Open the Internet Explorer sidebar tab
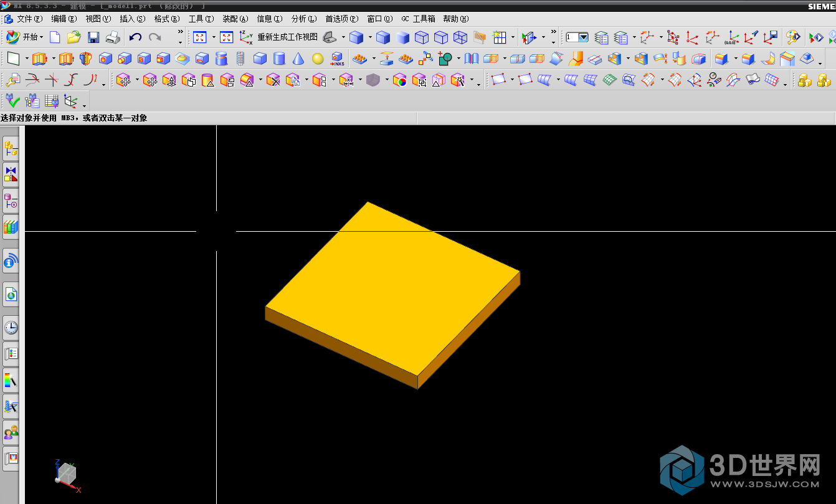This screenshot has height=504, width=836. pyautogui.click(x=11, y=294)
